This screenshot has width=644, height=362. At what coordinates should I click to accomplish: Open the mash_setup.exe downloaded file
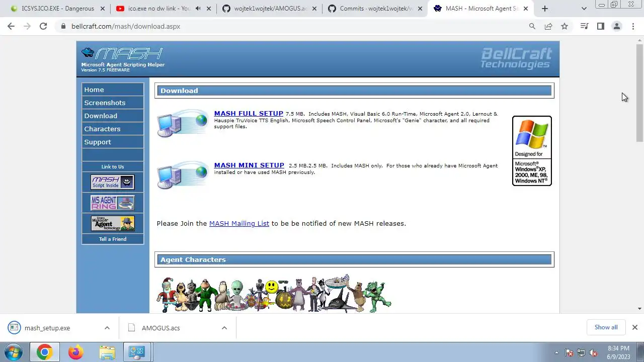(48, 328)
